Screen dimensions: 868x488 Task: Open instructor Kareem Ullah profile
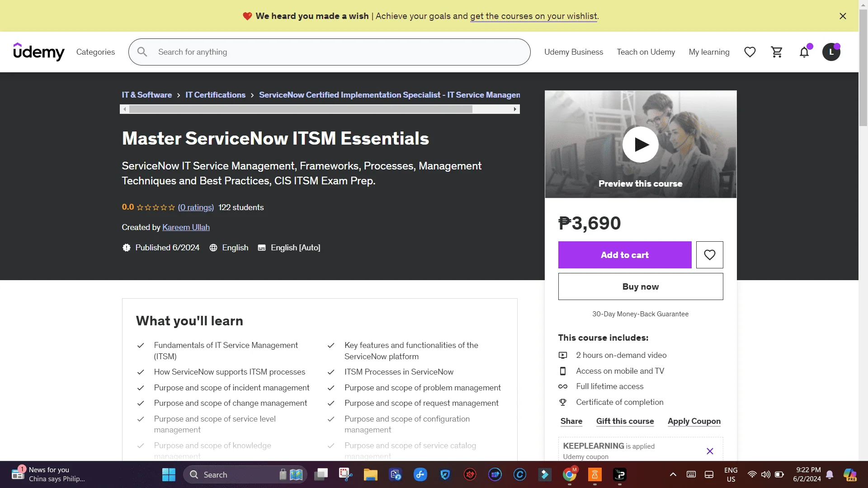(186, 227)
